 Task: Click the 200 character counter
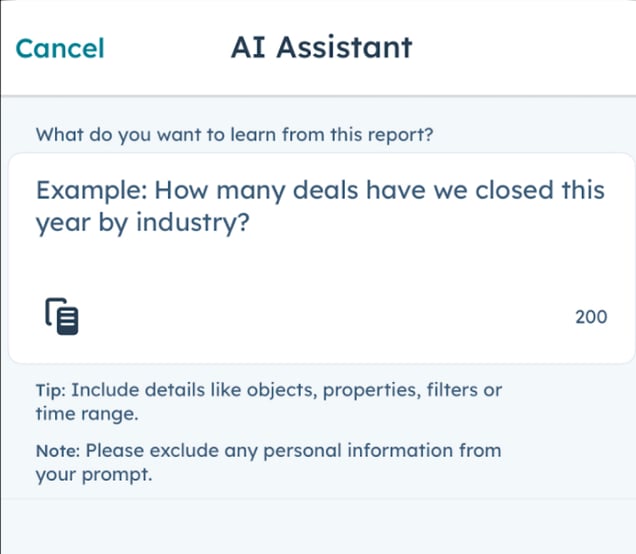click(591, 317)
